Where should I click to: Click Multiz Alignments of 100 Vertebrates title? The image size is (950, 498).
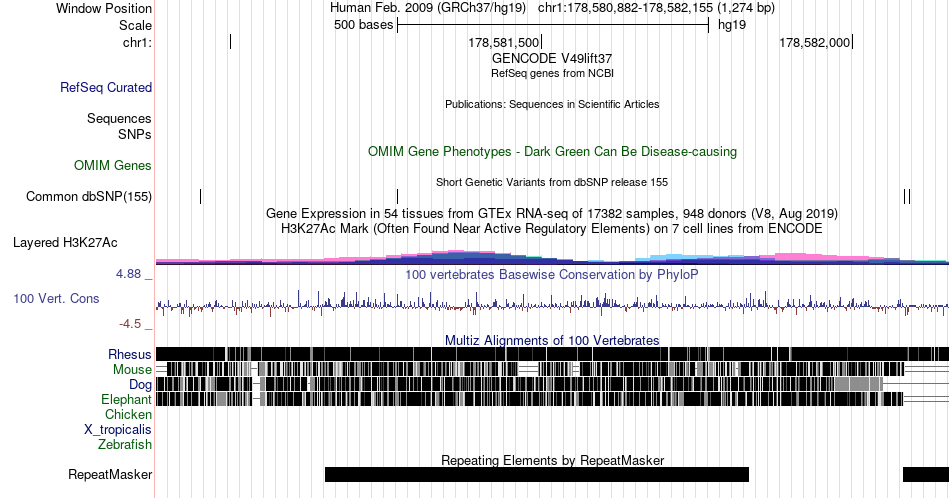pos(552,340)
